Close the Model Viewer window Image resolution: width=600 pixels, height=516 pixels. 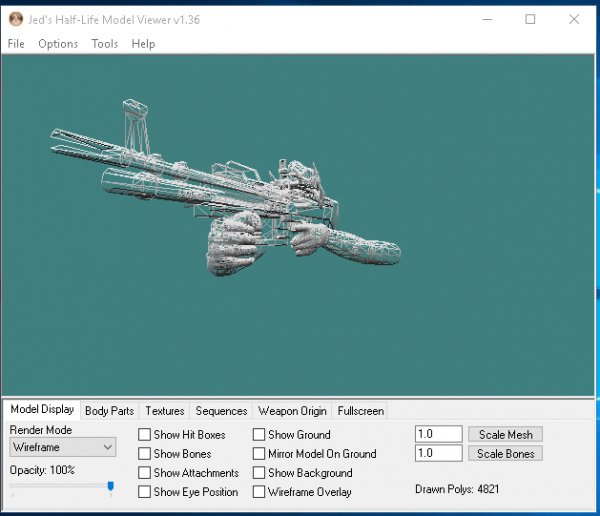574,19
